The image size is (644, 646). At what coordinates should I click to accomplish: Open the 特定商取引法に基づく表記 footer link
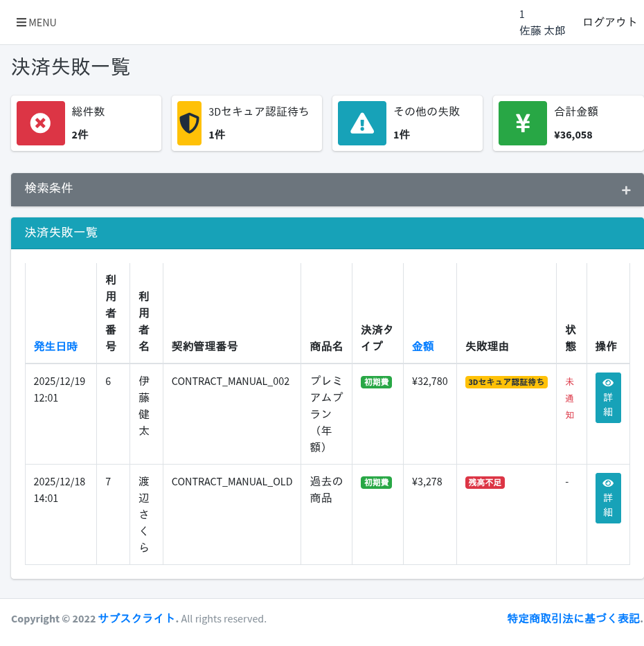[x=575, y=618]
